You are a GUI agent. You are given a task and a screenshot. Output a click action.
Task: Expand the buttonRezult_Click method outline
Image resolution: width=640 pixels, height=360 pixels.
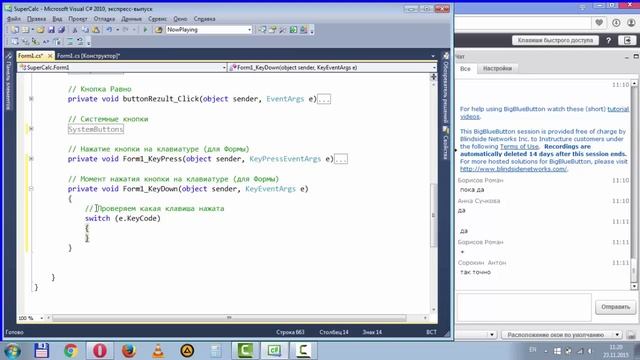[x=31, y=99]
